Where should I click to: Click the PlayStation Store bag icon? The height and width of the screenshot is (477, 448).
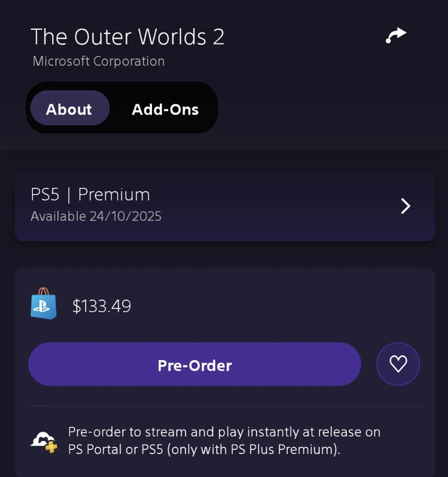tap(44, 305)
